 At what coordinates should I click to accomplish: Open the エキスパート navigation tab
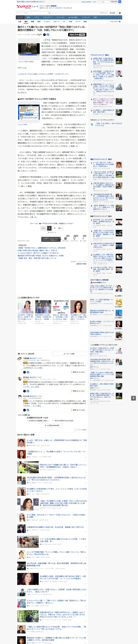pyautogui.click(x=48, y=17)
